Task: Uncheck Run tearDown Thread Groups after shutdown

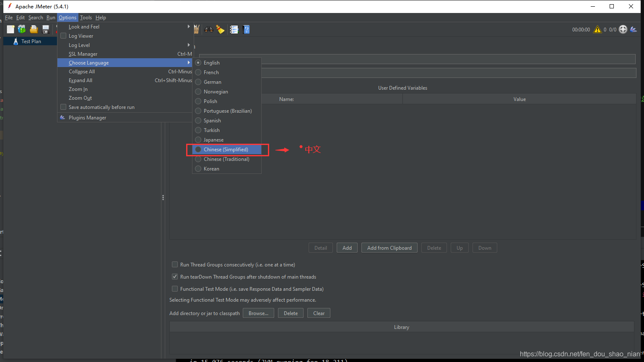Action: coord(175,277)
